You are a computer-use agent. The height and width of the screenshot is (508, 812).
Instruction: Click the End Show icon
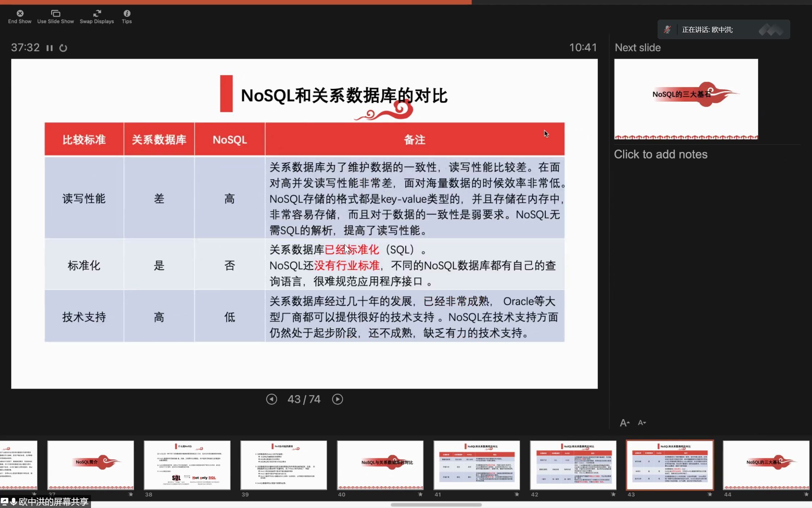[x=20, y=14]
